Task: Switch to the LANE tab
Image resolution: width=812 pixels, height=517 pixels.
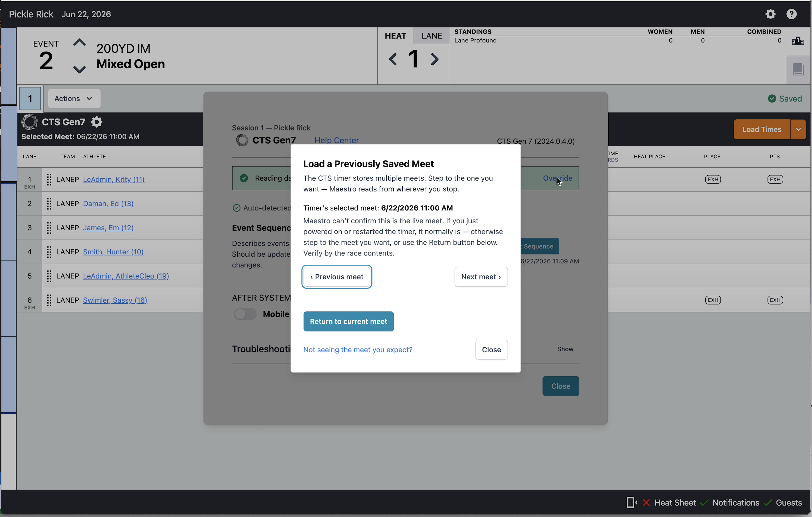Action: click(432, 36)
